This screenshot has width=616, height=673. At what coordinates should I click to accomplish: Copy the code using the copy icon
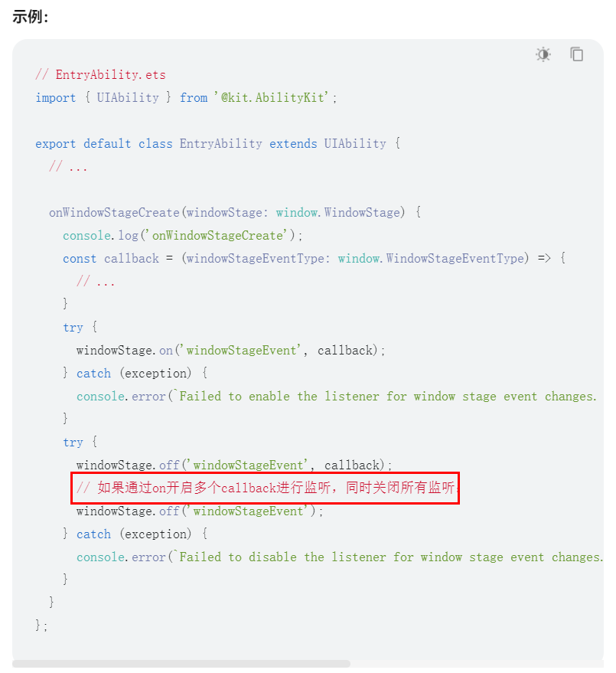coord(576,54)
